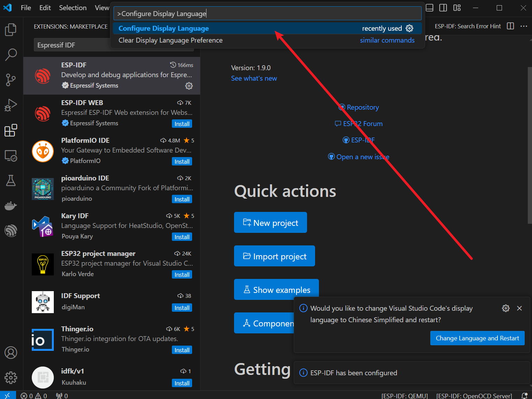
Task: Click editor vertical scrollbar
Action: (530, 145)
